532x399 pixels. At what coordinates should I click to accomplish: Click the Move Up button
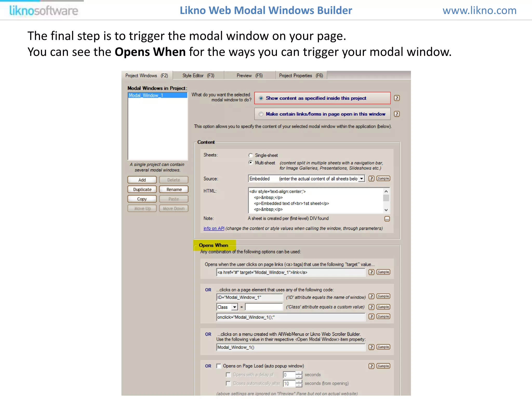142,208
